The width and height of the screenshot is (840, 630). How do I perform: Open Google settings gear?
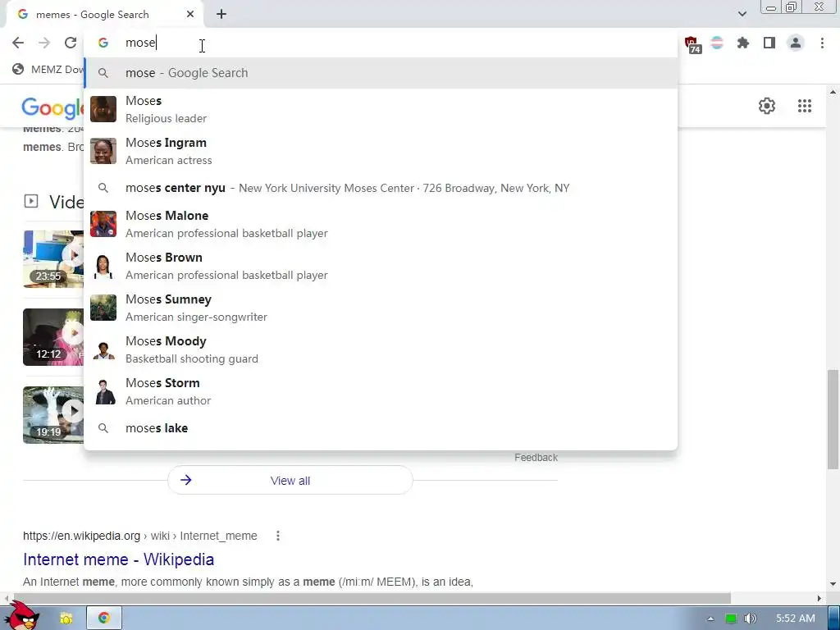pyautogui.click(x=767, y=106)
